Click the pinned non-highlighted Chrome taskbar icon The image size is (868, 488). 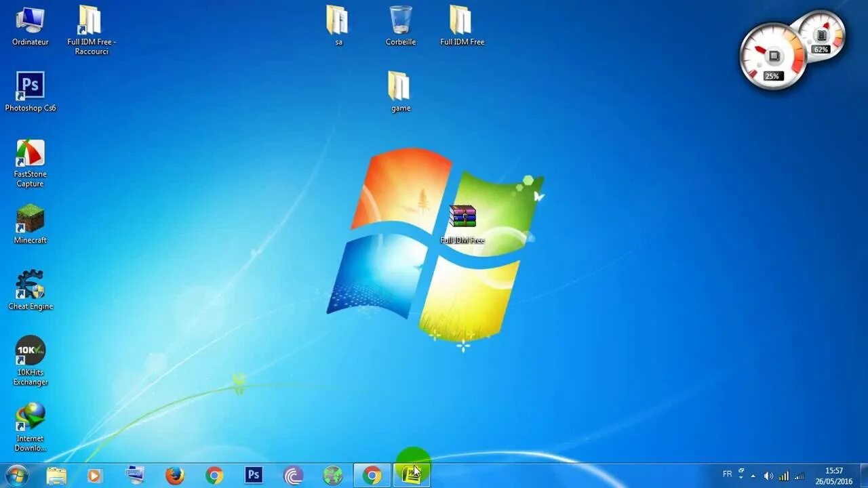pyautogui.click(x=214, y=476)
